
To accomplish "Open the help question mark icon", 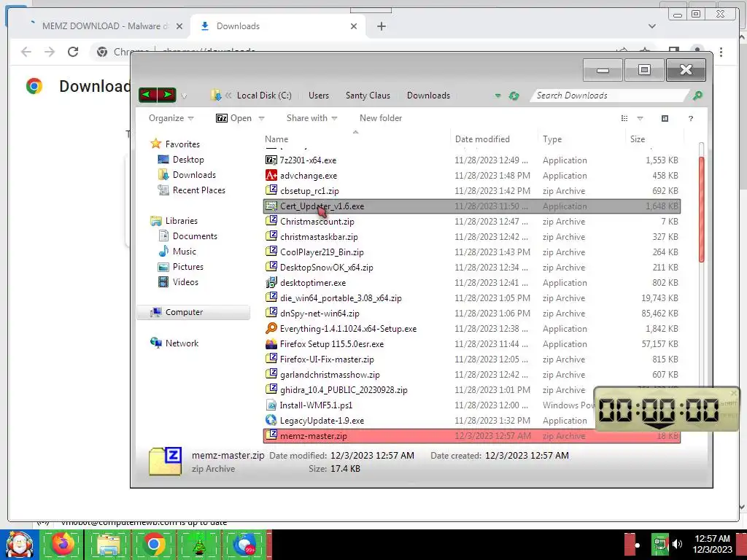I will tap(690, 119).
